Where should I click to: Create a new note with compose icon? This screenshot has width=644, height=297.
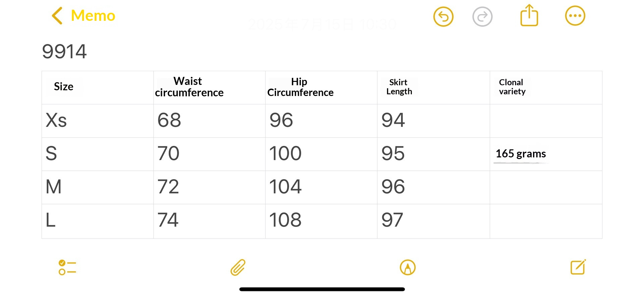coord(578,267)
